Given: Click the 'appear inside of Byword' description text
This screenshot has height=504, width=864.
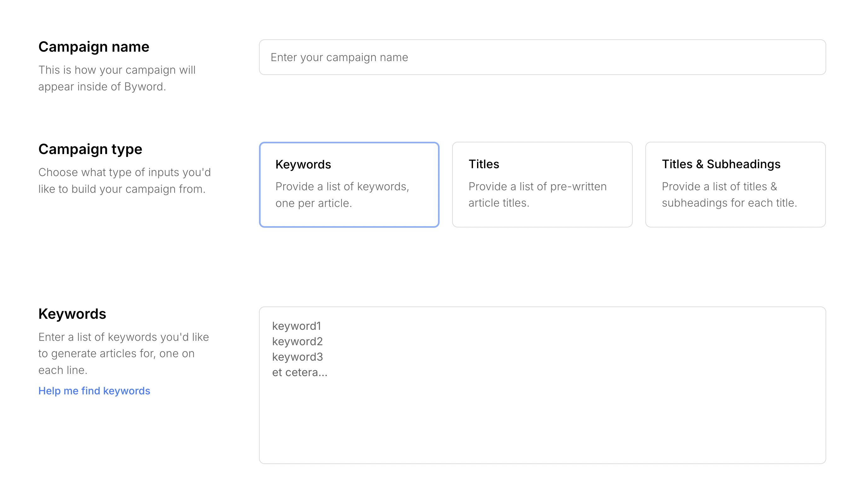Looking at the screenshot, I should tap(102, 87).
